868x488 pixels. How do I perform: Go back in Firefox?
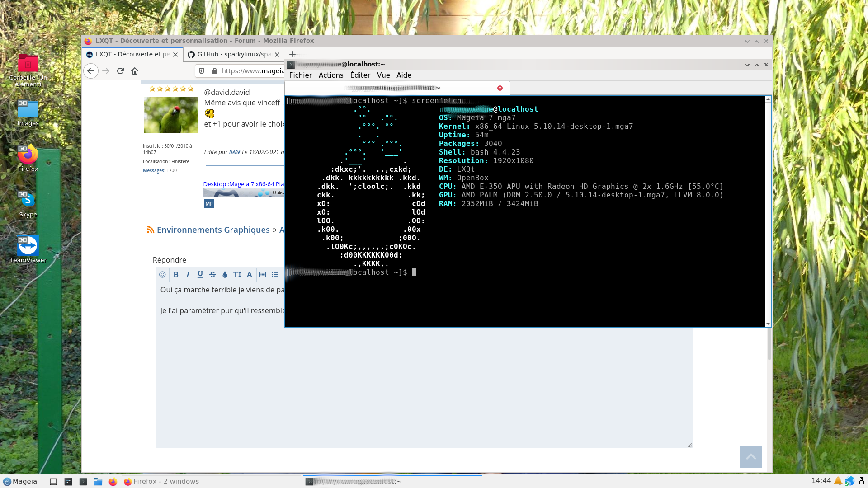coord(91,71)
